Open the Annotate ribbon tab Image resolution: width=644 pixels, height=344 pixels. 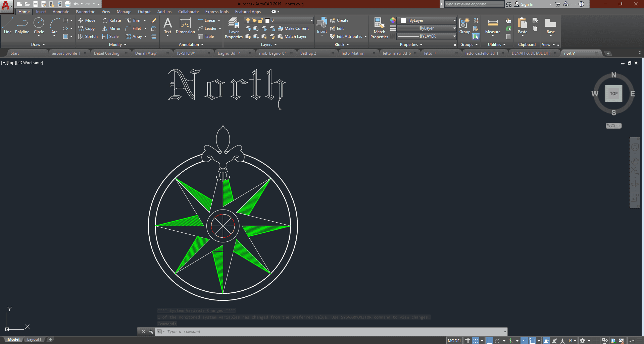point(61,12)
